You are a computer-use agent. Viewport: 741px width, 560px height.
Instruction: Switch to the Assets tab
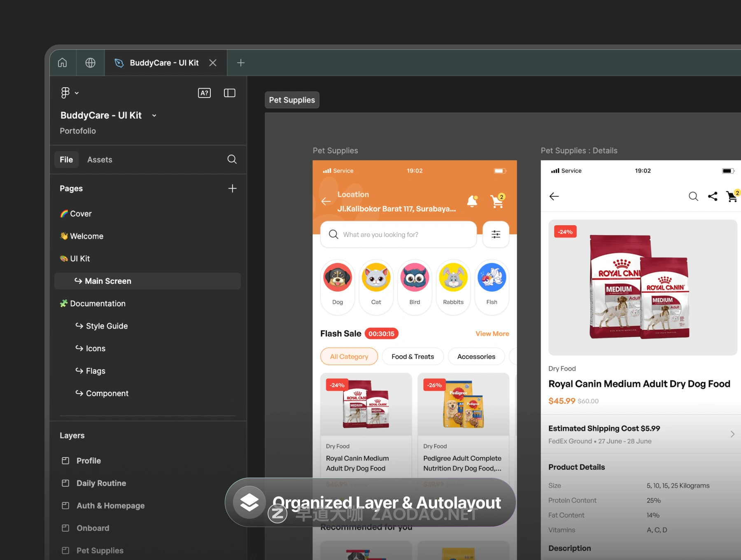[x=100, y=160]
